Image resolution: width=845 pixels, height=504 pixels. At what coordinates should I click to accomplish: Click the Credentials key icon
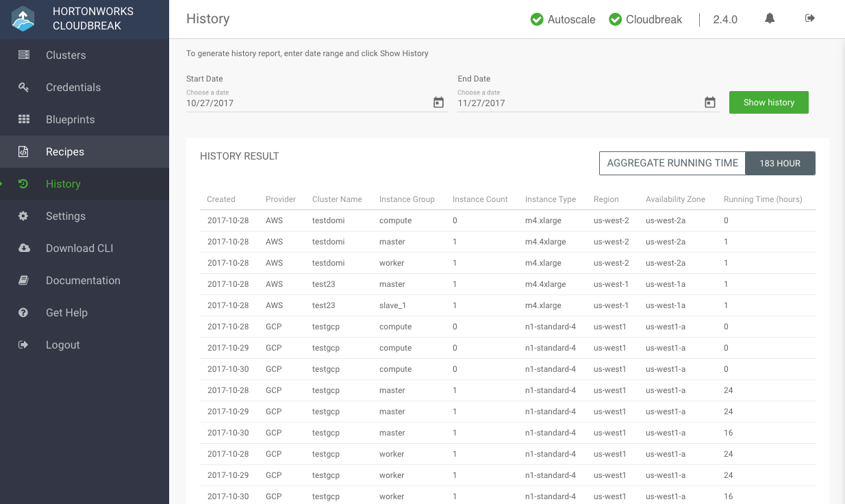(x=24, y=87)
